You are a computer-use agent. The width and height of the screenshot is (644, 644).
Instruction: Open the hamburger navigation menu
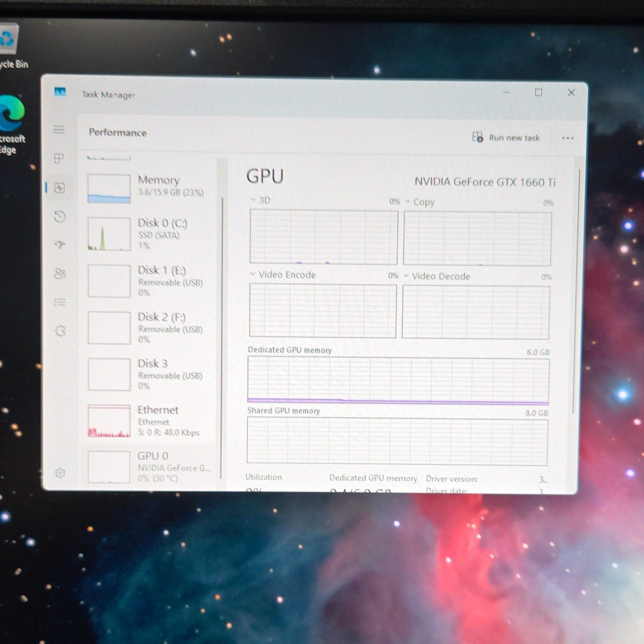59,129
